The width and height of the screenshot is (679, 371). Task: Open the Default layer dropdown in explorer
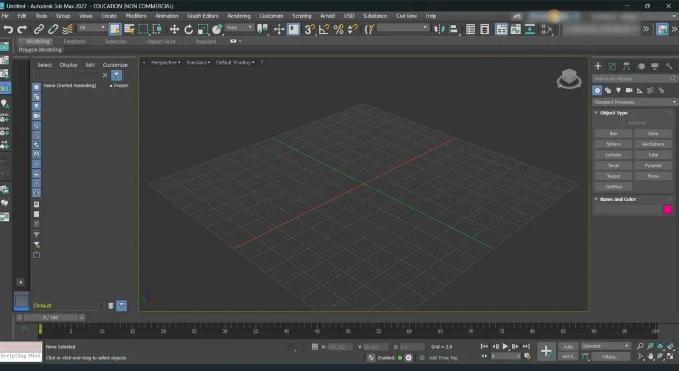(x=67, y=306)
